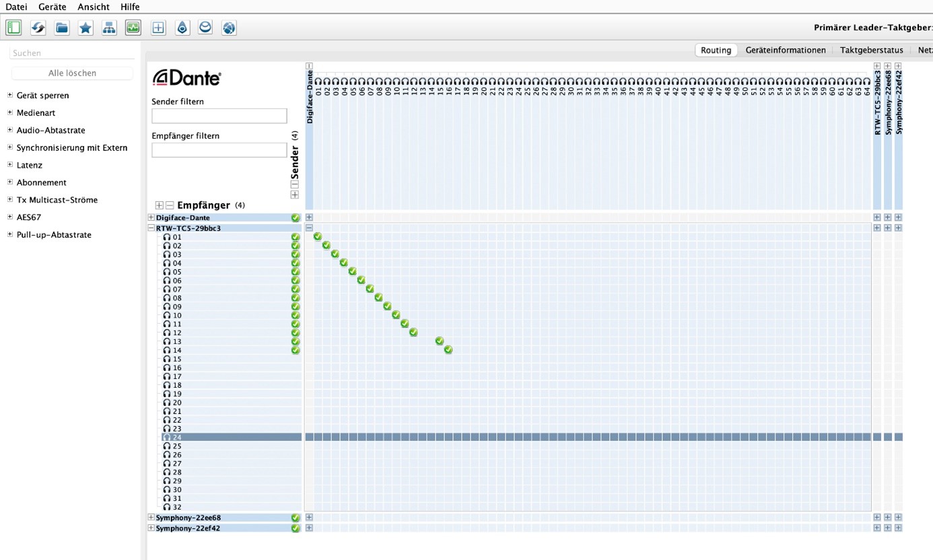Toggle subscription of receiver 05 to sender 05
Screen dimensions: 933x560
[x=353, y=272]
